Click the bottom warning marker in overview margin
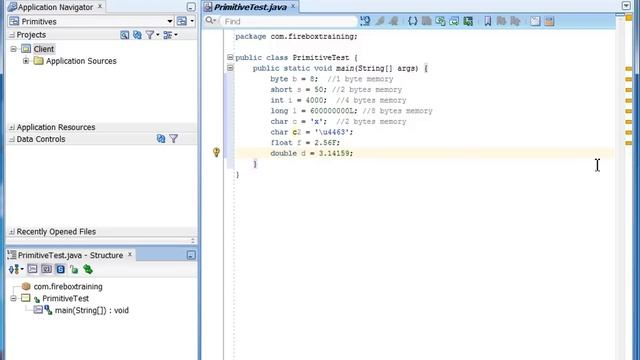The height and width of the screenshot is (360, 640). click(629, 143)
